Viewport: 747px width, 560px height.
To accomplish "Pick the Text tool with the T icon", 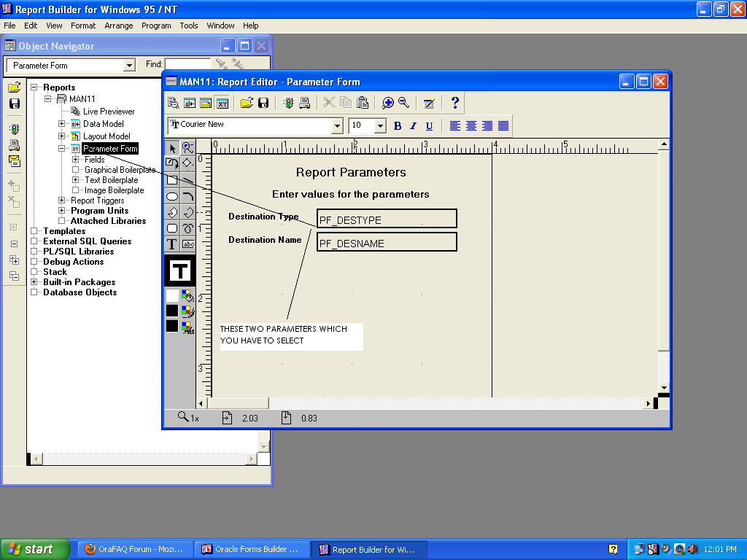I will click(172, 244).
